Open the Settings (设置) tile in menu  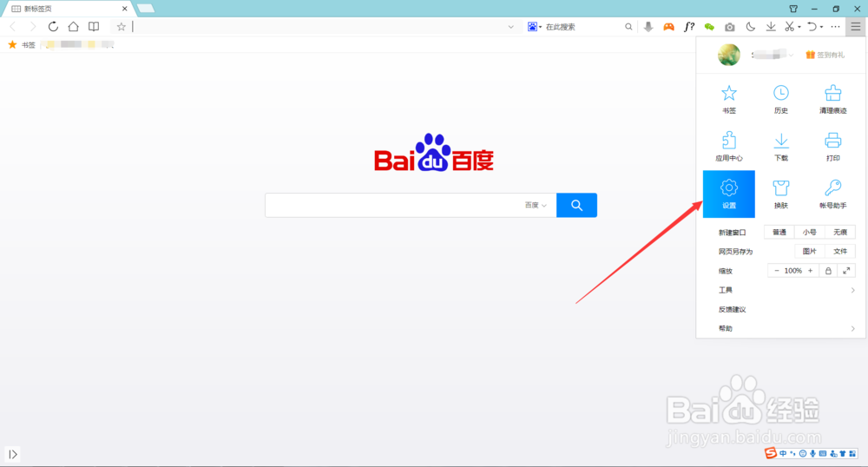pos(728,194)
